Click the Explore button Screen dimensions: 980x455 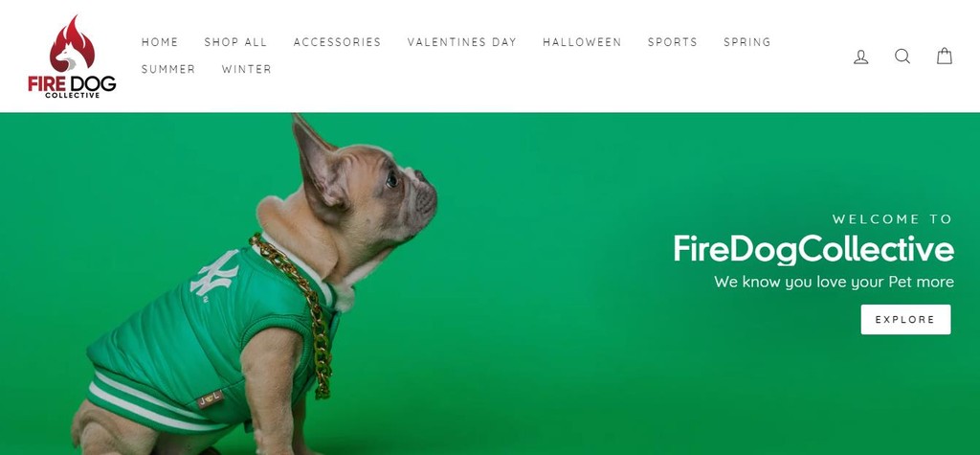[905, 319]
